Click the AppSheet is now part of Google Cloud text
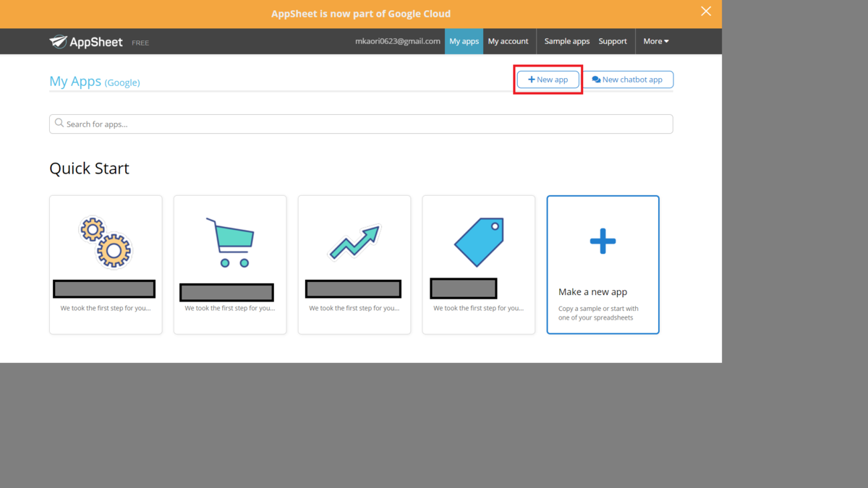Screen dimensions: 868x488 (x=361, y=14)
